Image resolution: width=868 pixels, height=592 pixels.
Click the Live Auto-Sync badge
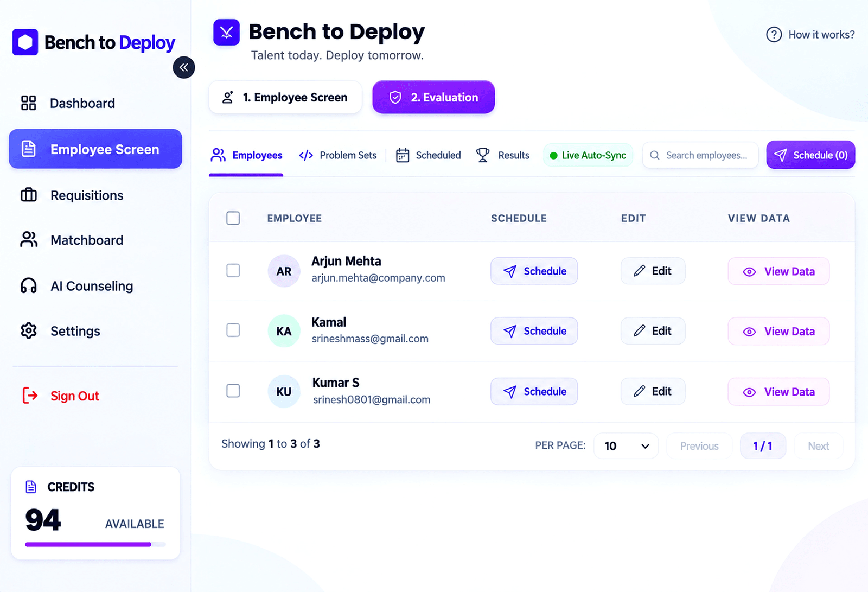tap(588, 155)
